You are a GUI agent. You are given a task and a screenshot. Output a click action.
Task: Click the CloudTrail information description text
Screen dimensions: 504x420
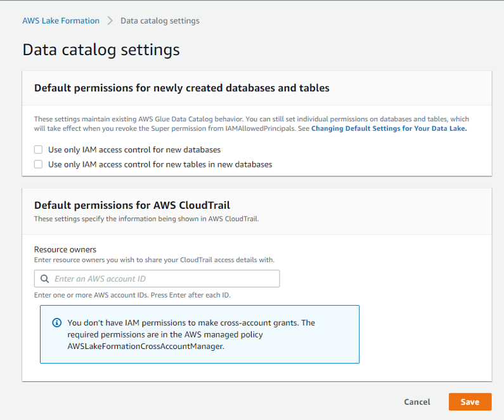coord(146,219)
